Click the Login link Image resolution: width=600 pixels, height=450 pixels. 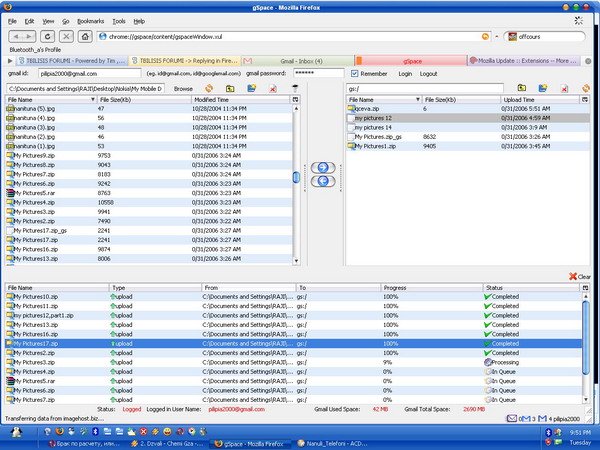405,74
